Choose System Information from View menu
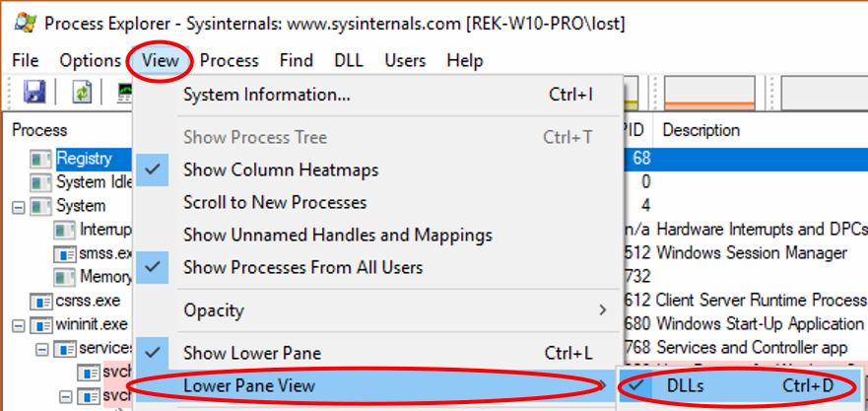The image size is (868, 411). 267,96
